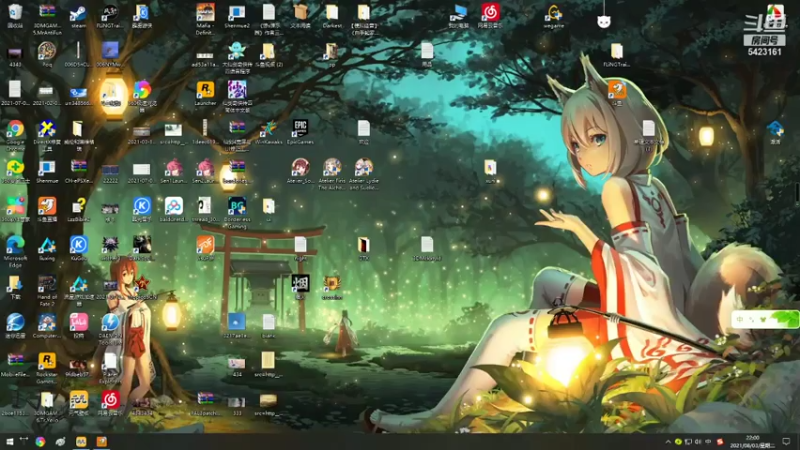
Task: Launch the DAEMON Tools Lite shortcut
Action: [x=110, y=329]
